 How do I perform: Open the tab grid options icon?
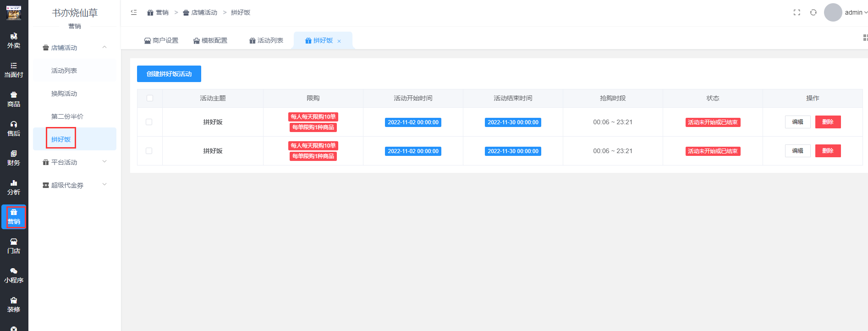pyautogui.click(x=865, y=38)
